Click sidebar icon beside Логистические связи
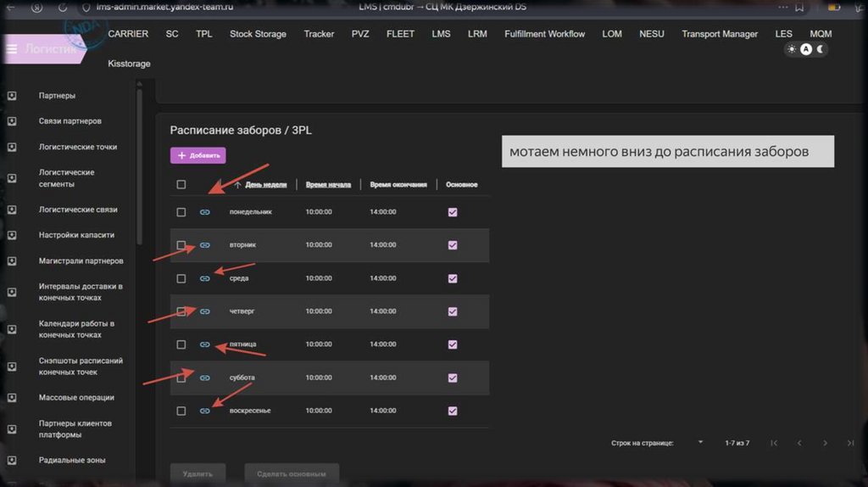Viewport: 868px width, 487px height. tap(12, 210)
